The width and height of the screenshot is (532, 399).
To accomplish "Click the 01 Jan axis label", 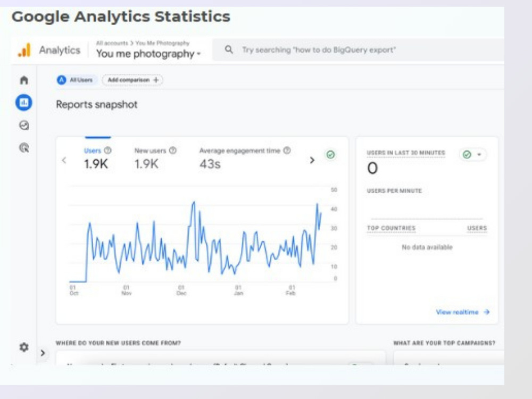I will 238,290.
